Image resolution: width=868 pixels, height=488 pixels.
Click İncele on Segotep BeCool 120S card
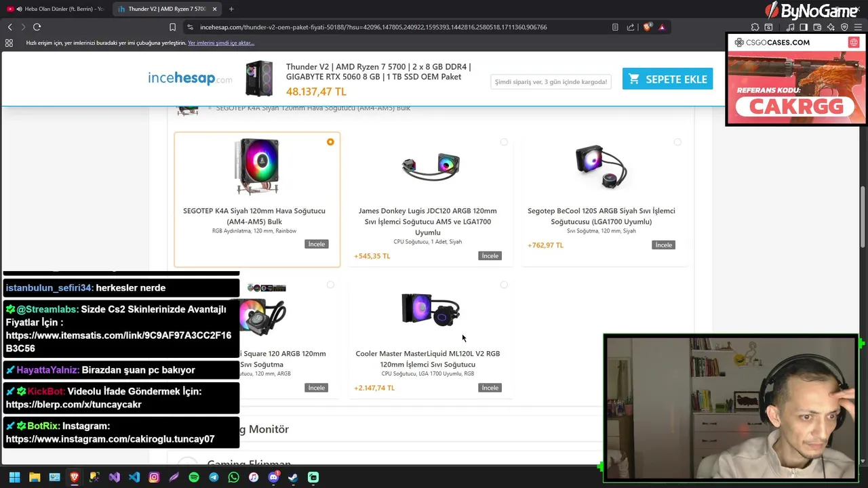click(x=664, y=245)
